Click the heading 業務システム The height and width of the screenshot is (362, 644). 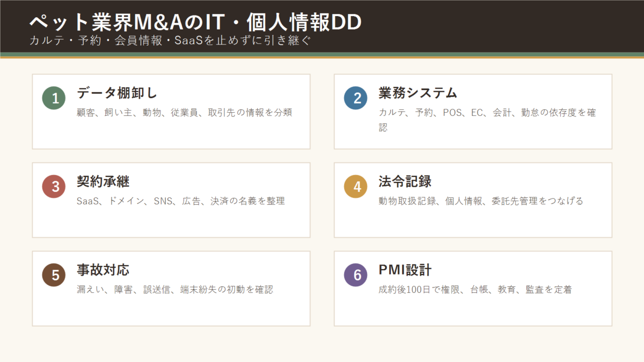tap(418, 93)
